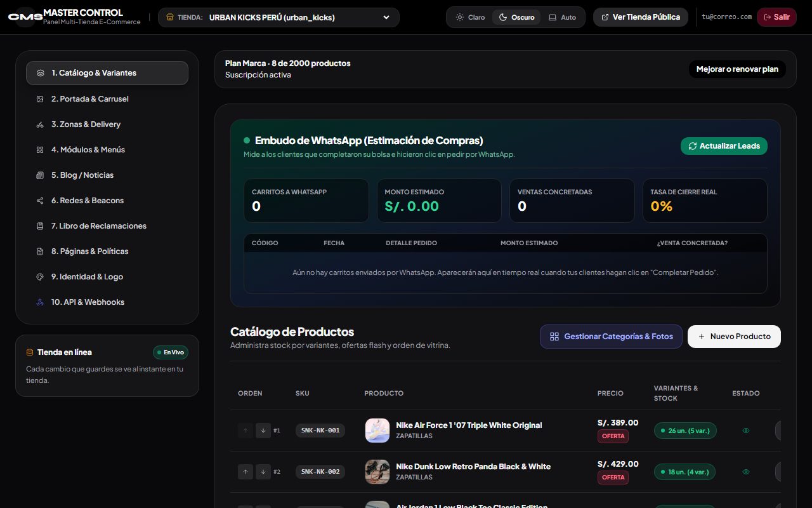The width and height of the screenshot is (812, 508).
Task: Click the OFERTA badge under S/. 389.00
Action: pos(613,436)
